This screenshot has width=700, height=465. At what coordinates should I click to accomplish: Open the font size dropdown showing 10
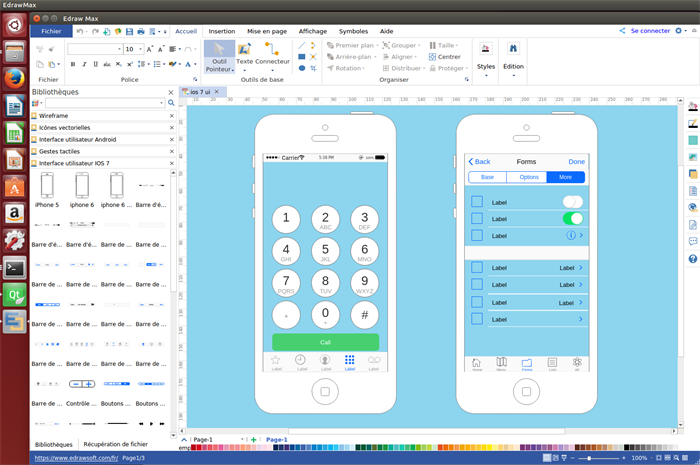[141, 49]
